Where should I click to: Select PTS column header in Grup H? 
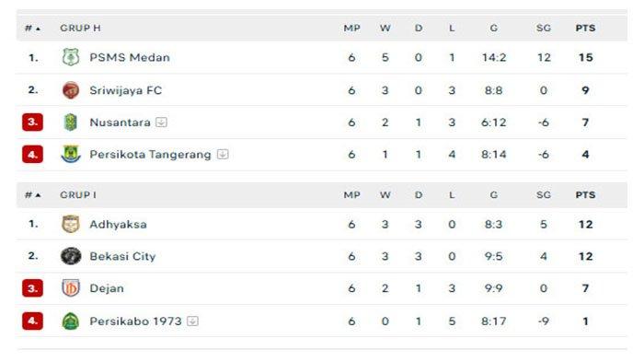click(585, 28)
